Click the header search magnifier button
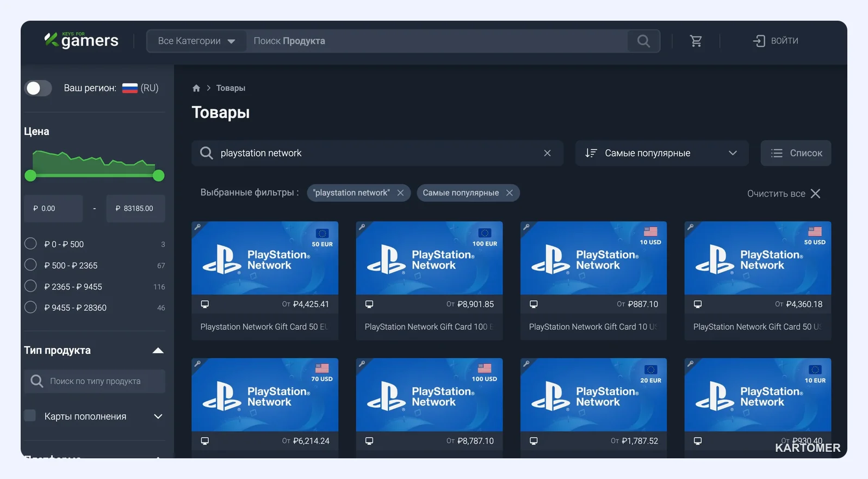The width and height of the screenshot is (868, 479). (x=643, y=41)
